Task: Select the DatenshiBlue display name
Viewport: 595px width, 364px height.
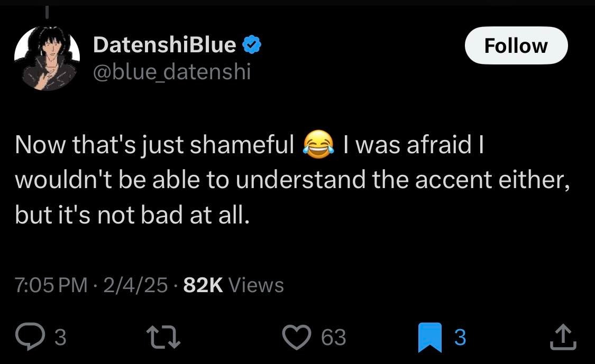Action: coord(164,44)
